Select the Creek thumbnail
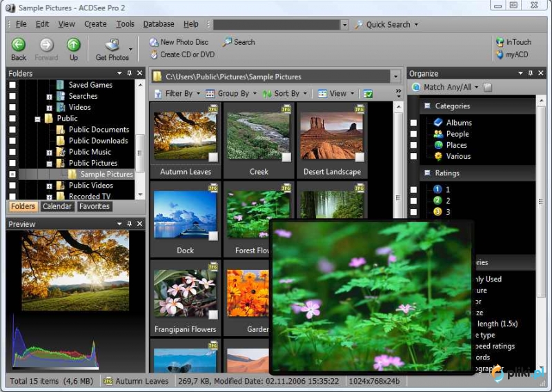Image resolution: width=552 pixels, height=392 pixels. pyautogui.click(x=259, y=141)
